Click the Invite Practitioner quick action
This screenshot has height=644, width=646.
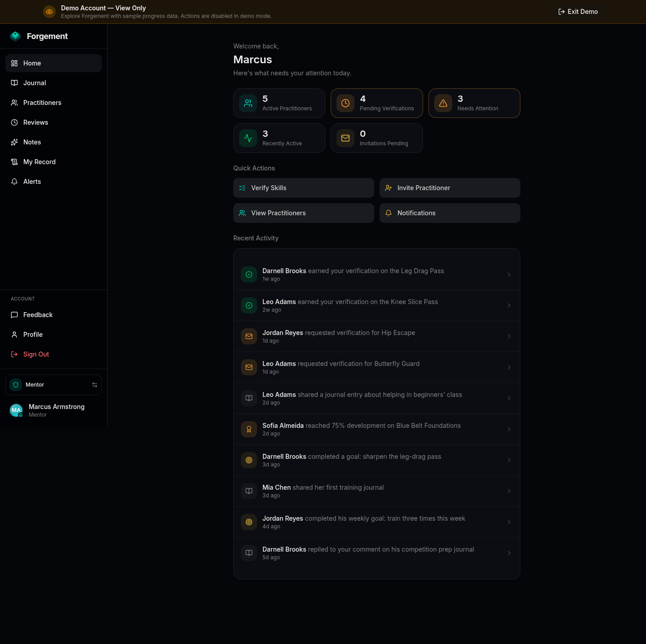(450, 188)
